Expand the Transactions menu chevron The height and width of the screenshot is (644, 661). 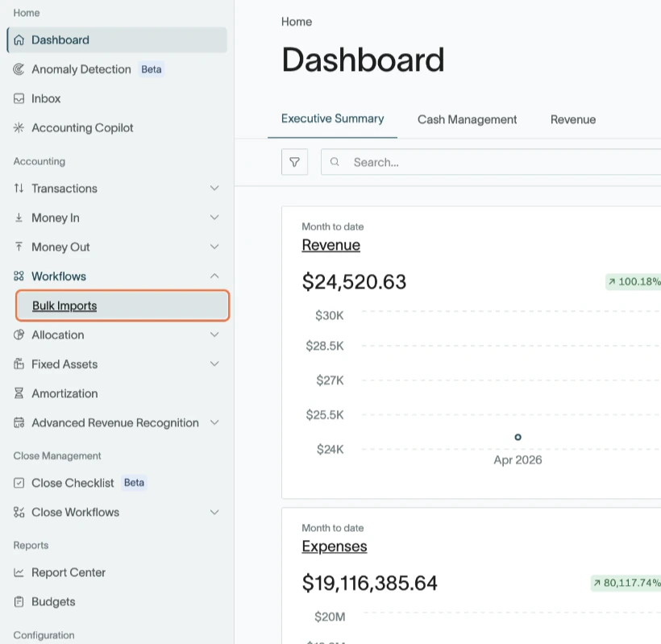[214, 188]
